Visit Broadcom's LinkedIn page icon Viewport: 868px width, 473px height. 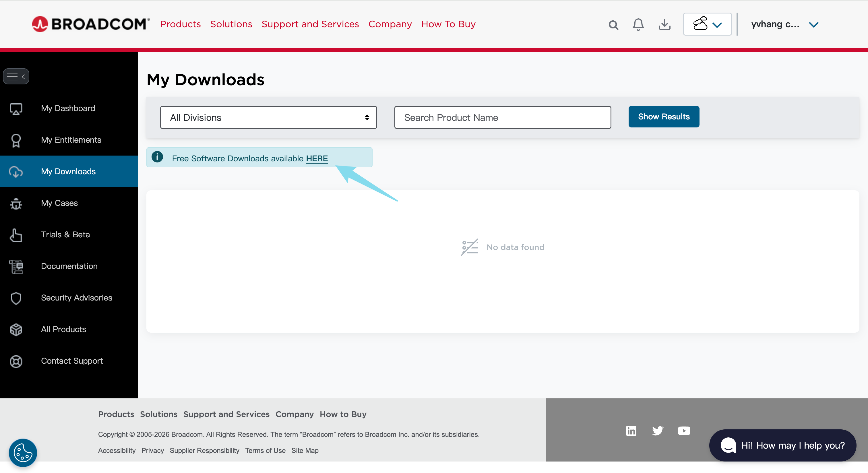click(631, 431)
